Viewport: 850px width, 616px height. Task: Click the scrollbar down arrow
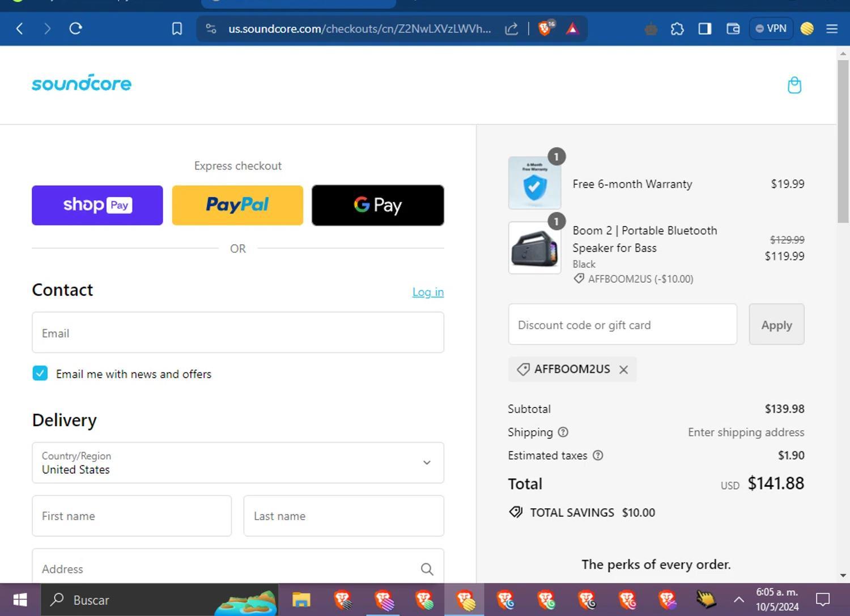point(843,575)
